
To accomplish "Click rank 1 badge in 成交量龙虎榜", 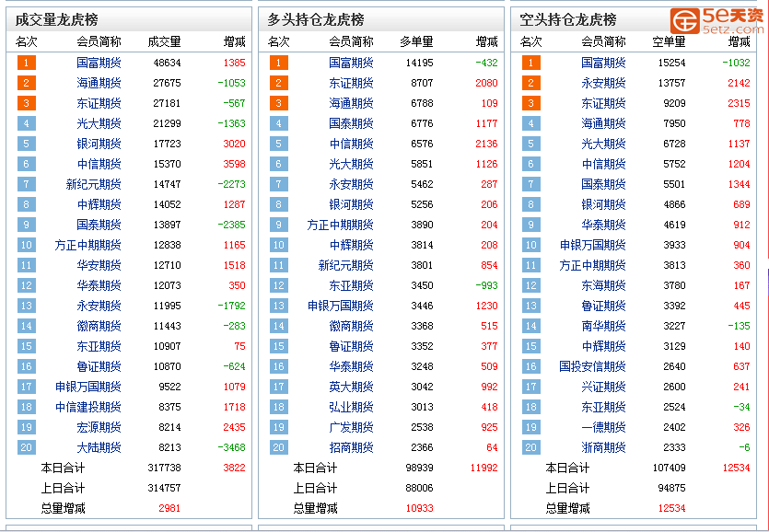I will (27, 63).
